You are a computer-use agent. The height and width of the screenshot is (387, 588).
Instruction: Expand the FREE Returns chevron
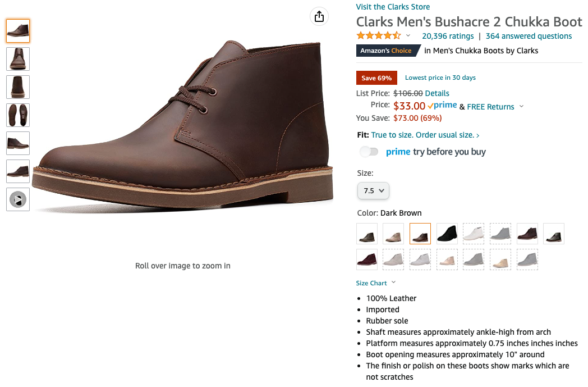521,107
